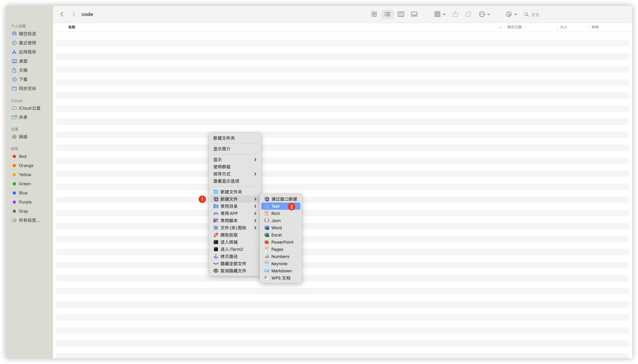Viewport: 638px width, 364px height.
Task: Click the Red tag color dot
Action: [14, 157]
